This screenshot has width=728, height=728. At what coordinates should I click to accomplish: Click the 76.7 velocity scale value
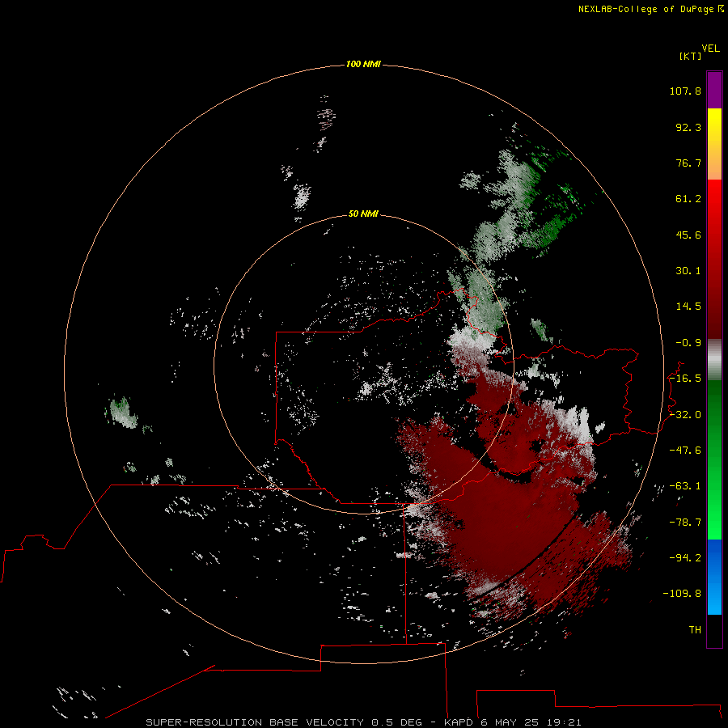tap(688, 163)
